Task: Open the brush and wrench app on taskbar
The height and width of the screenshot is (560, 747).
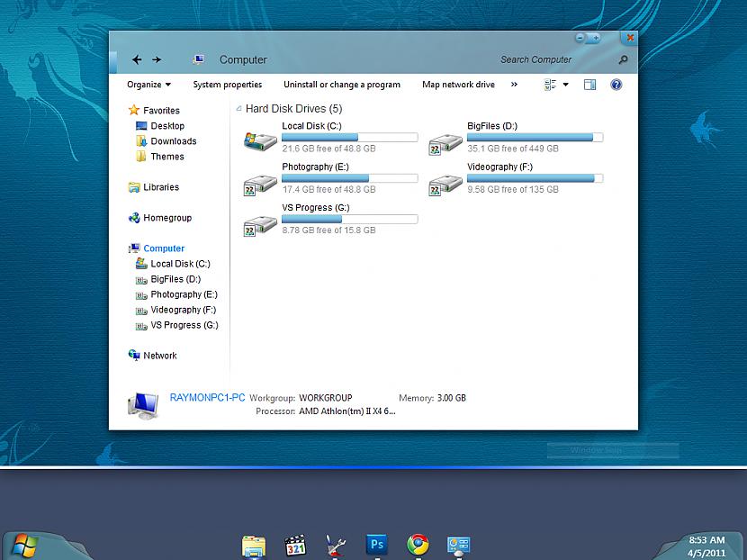Action: point(336,546)
